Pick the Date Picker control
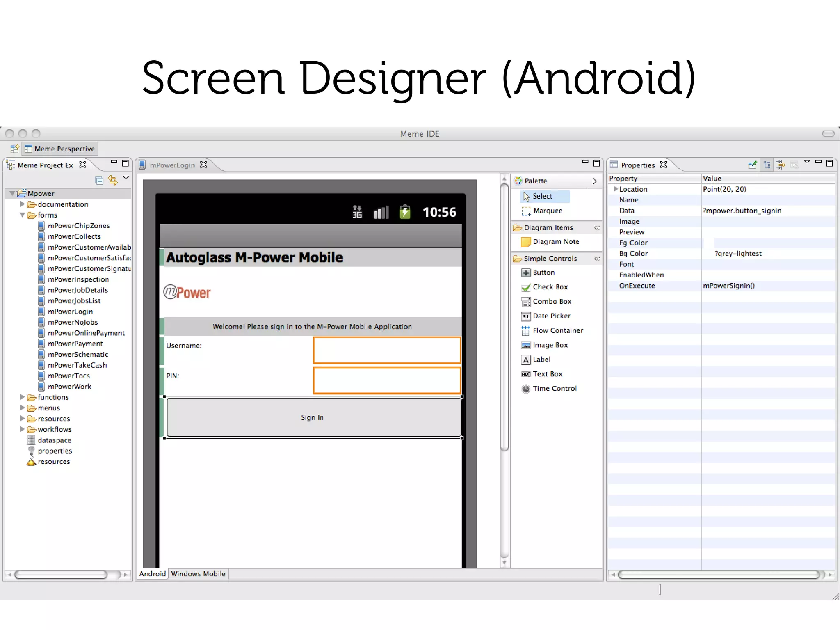The image size is (840, 630). pos(546,316)
